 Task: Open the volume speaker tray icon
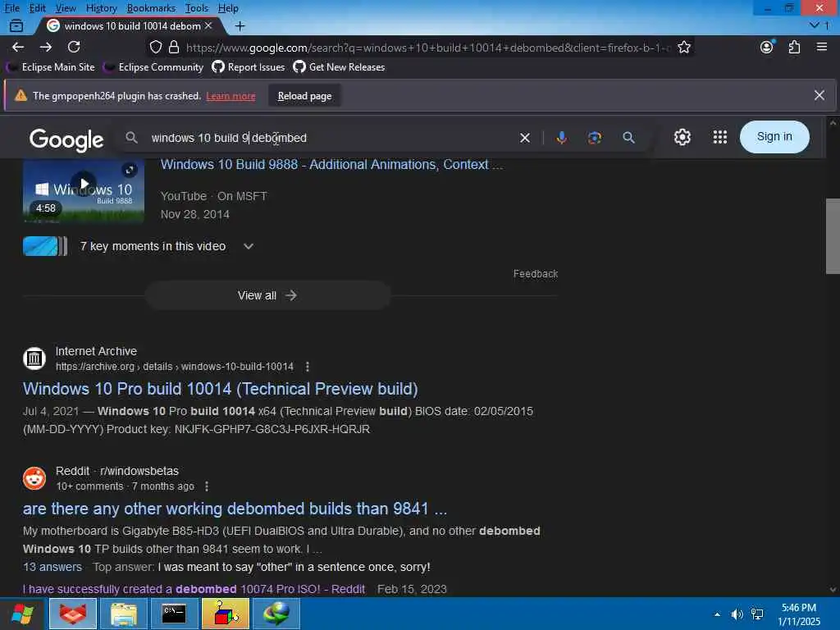[x=737, y=614]
